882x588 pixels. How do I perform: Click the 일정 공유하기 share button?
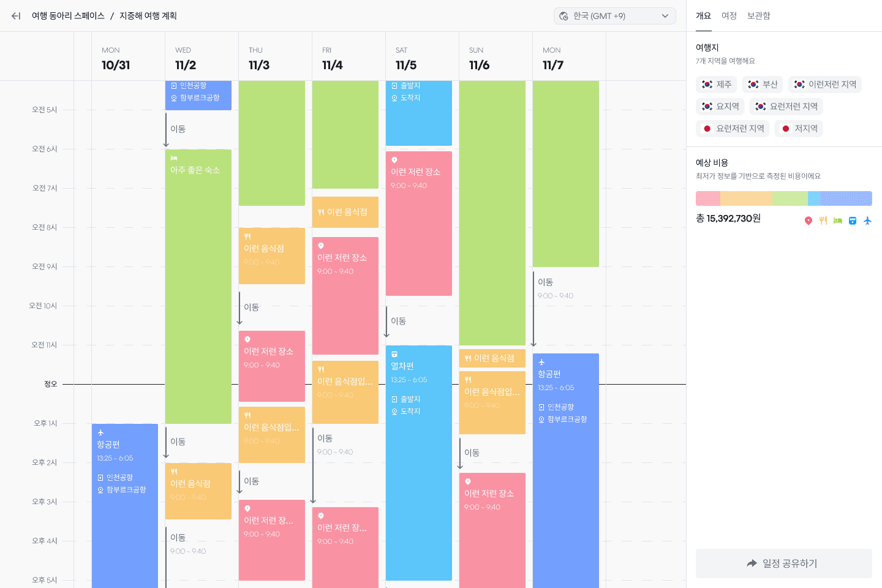click(784, 563)
